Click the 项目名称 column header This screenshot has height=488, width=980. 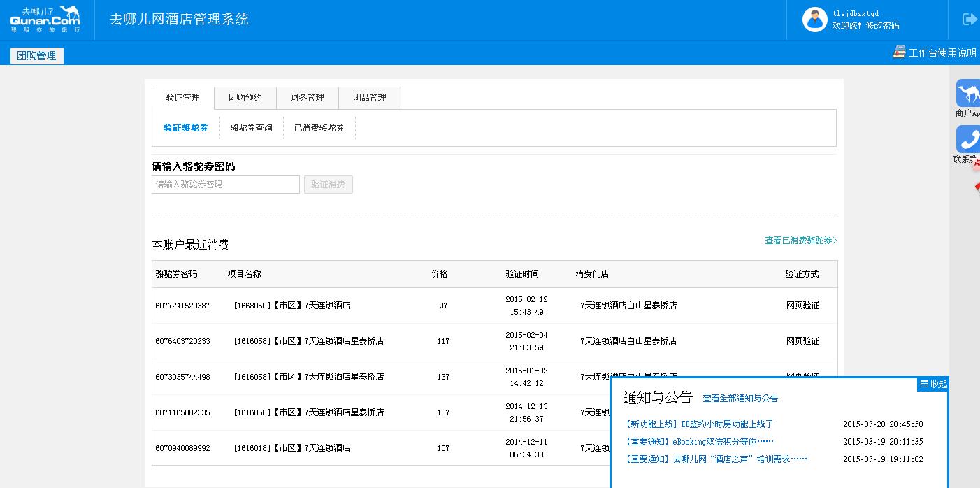(244, 274)
